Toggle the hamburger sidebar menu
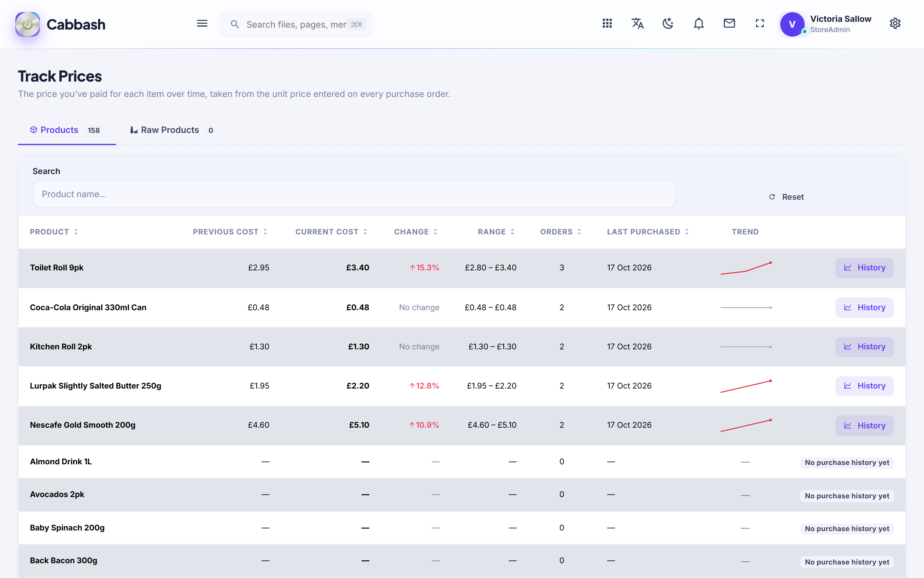Image resolution: width=924 pixels, height=578 pixels. pos(202,24)
